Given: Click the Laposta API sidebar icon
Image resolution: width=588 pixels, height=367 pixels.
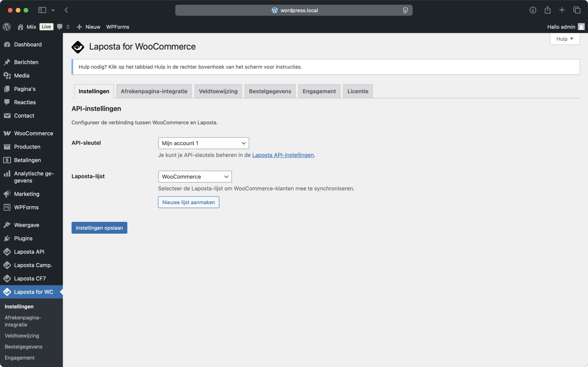Looking at the screenshot, I should (7, 252).
